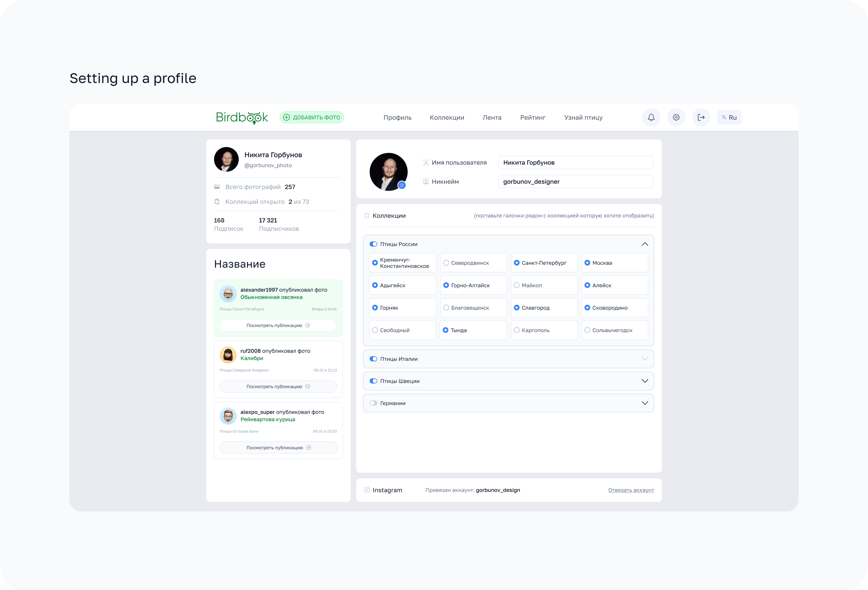The width and height of the screenshot is (868, 590).
Task: Open settings via the gear icon
Action: click(676, 117)
